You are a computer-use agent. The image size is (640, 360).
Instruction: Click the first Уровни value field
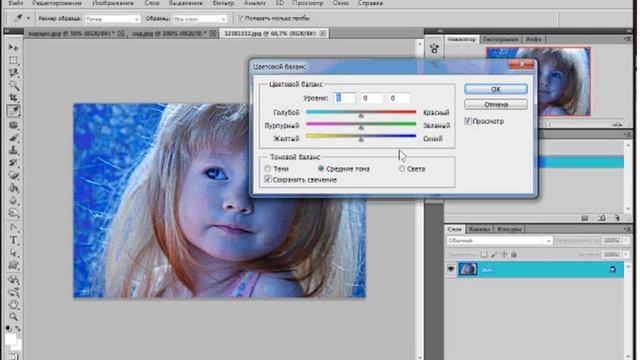[x=344, y=98]
